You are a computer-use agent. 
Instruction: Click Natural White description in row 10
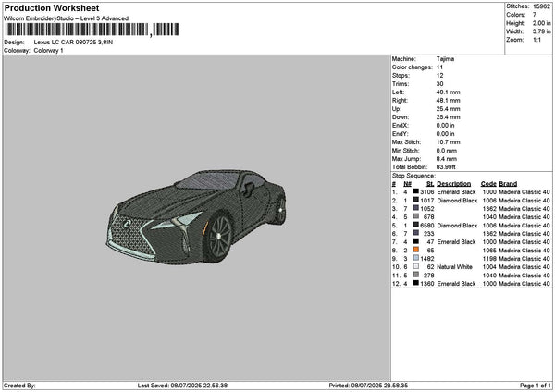point(454,267)
